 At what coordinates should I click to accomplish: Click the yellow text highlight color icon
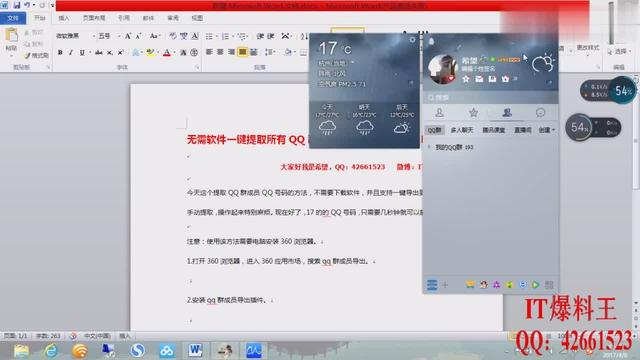pyautogui.click(x=150, y=53)
